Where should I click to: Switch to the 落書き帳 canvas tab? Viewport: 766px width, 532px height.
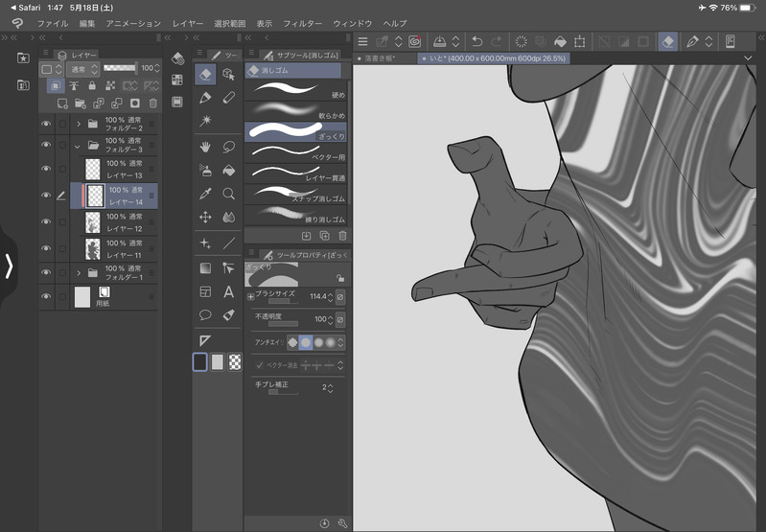pos(385,58)
